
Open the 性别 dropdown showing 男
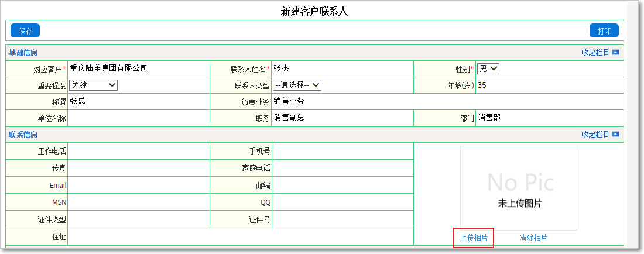tap(488, 69)
